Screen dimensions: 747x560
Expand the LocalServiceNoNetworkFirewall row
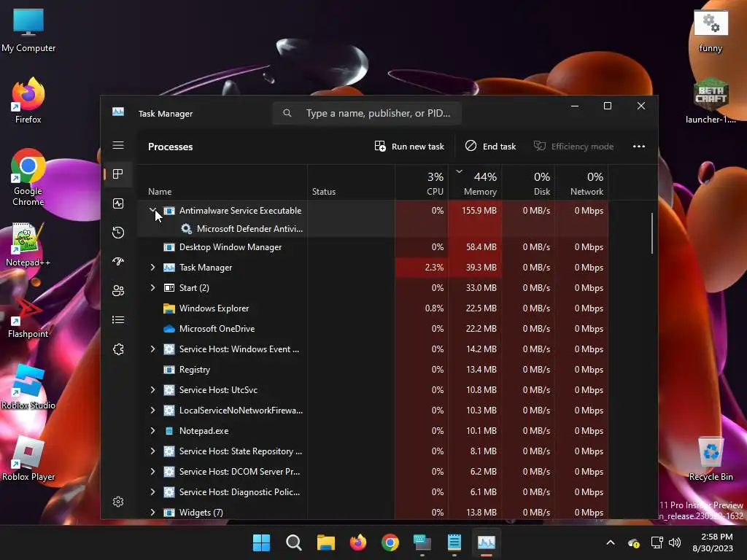point(152,410)
